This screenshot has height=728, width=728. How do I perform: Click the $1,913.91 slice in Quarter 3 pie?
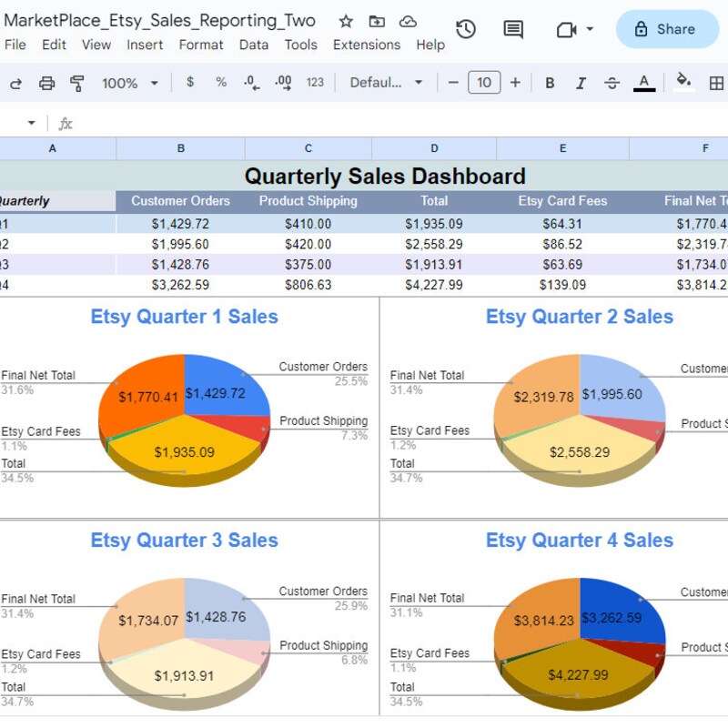(185, 673)
